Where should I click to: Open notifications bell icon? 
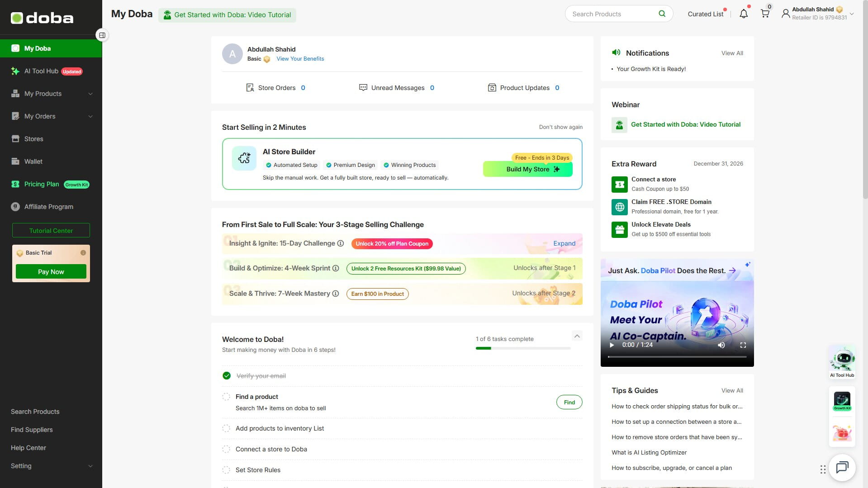click(744, 14)
